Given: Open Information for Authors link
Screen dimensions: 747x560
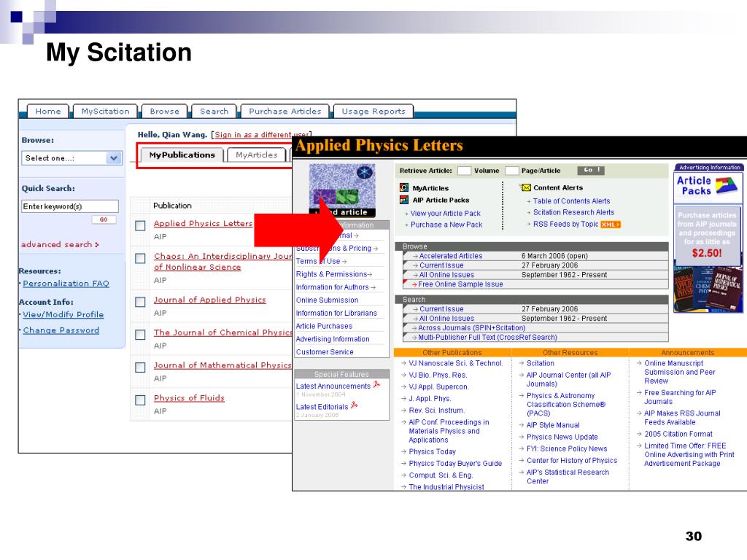Looking at the screenshot, I should pyautogui.click(x=332, y=287).
